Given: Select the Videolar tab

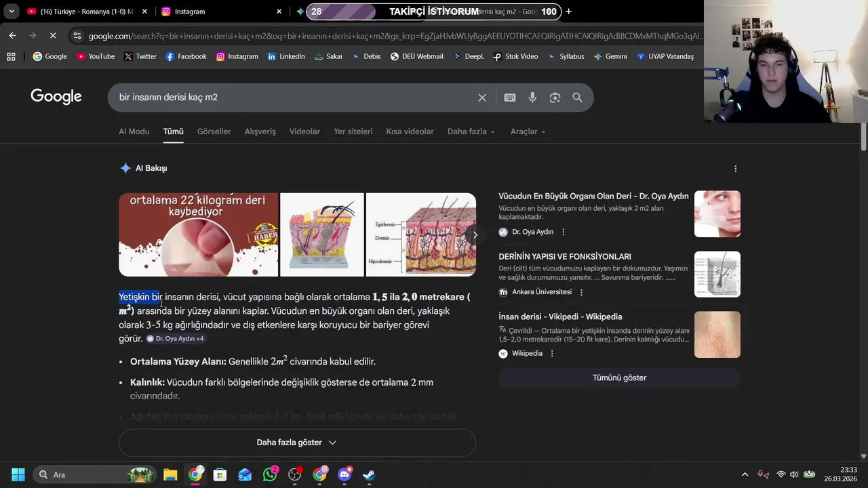Looking at the screenshot, I should [x=304, y=131].
